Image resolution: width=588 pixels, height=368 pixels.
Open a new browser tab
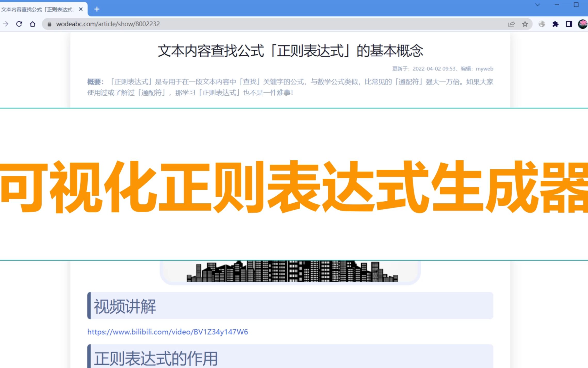coord(97,9)
